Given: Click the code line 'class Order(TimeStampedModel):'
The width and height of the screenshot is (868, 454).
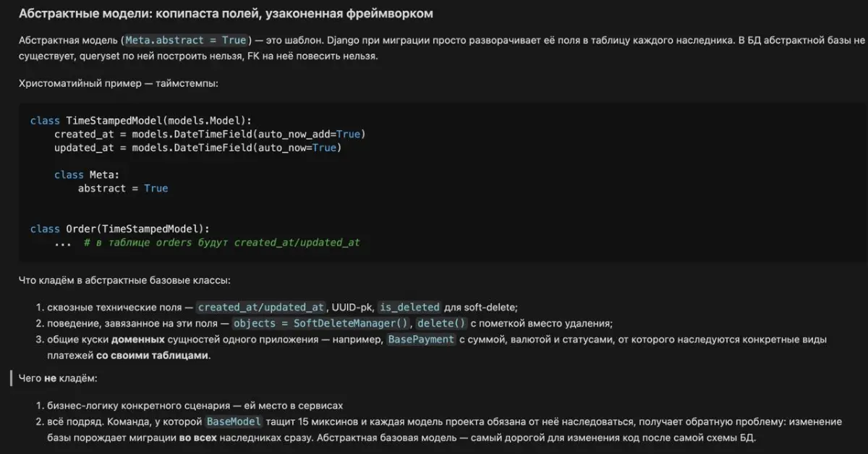Looking at the screenshot, I should (120, 229).
